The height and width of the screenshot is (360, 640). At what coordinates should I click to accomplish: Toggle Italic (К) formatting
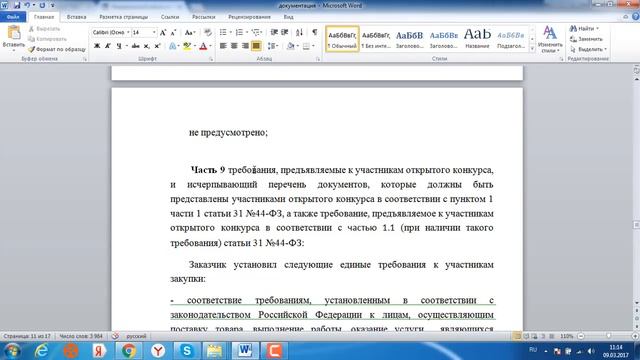pos(108,46)
